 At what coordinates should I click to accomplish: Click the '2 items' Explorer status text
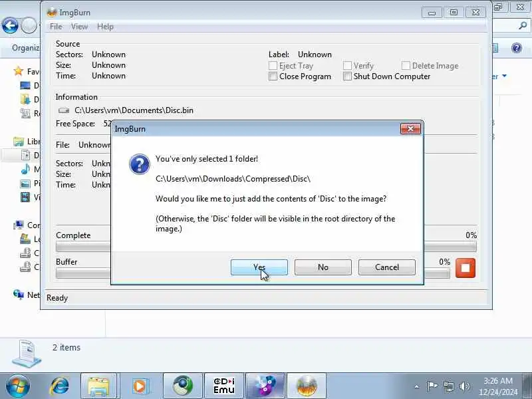(66, 347)
